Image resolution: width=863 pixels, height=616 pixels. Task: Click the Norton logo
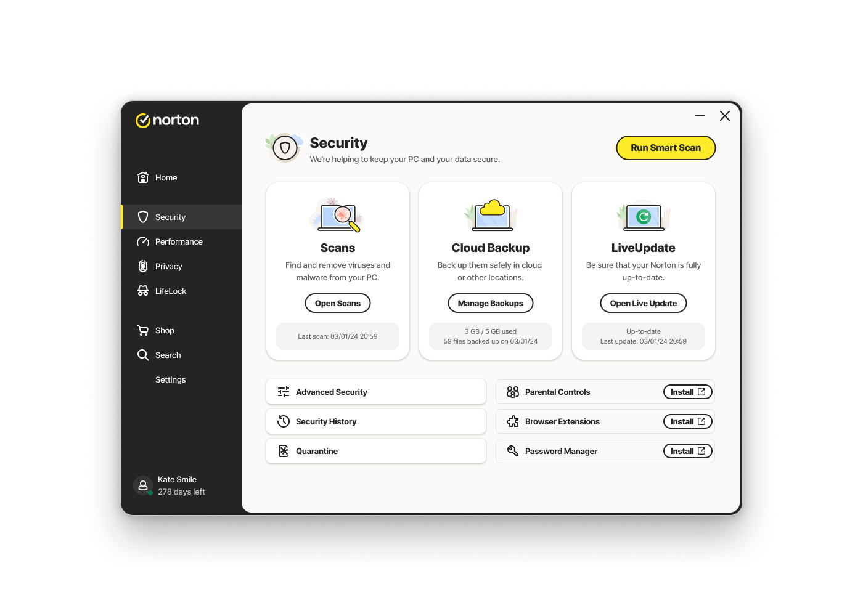[167, 120]
